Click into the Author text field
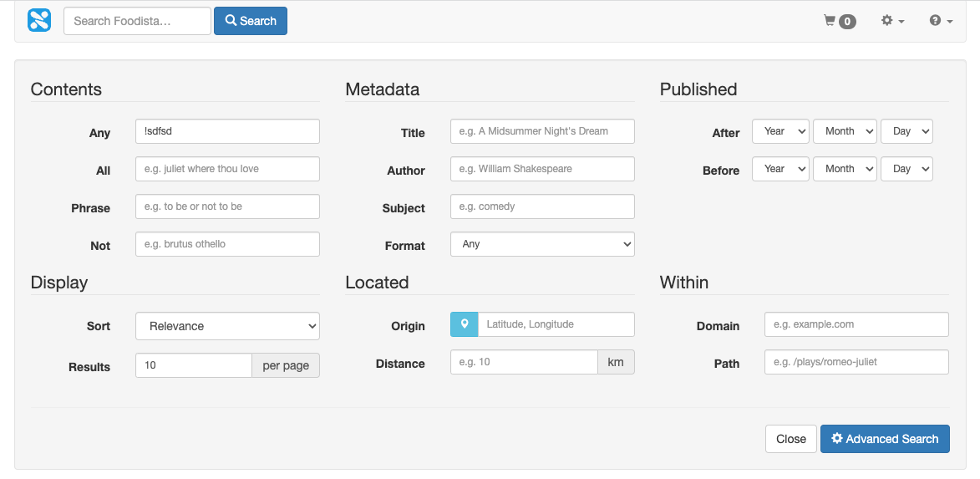Viewport: 980px width, 479px height. [x=542, y=169]
